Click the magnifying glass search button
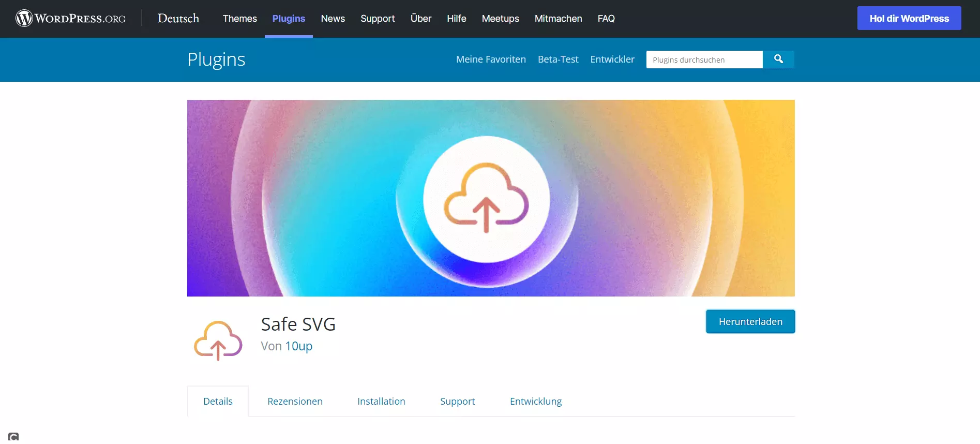Image resolution: width=980 pixels, height=444 pixels. point(778,60)
